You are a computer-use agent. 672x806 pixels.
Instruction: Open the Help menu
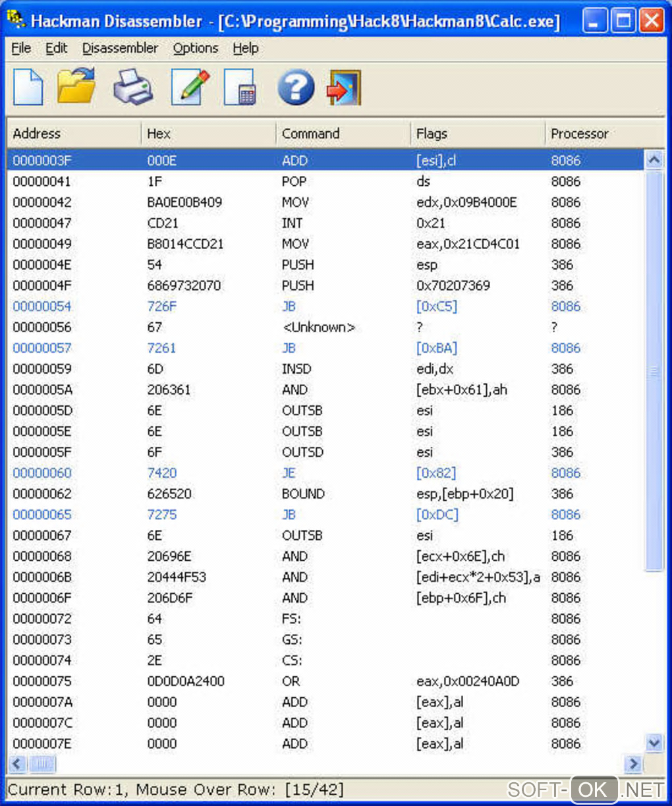(246, 48)
